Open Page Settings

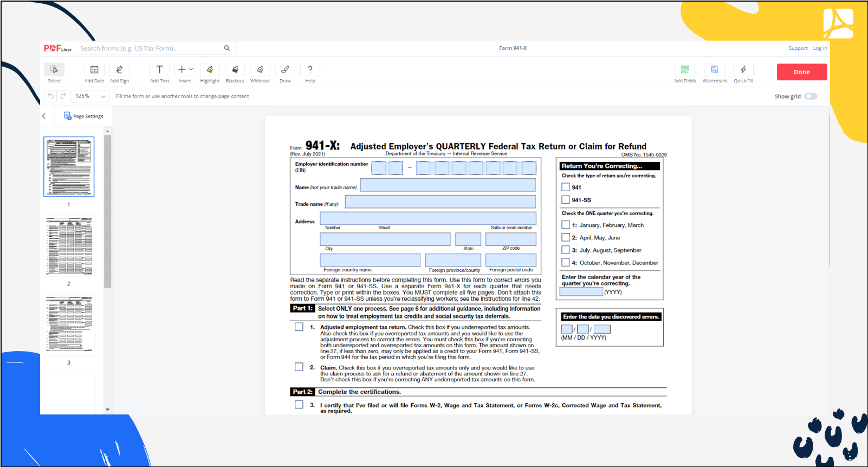click(x=83, y=116)
